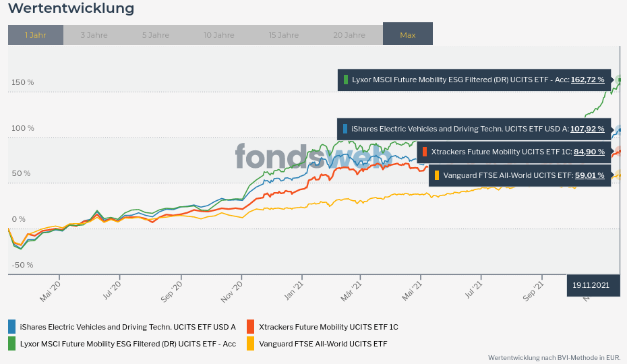Screen dimensions: 627x364
Task: Select the 15 Jahre tab
Action: 283,34
